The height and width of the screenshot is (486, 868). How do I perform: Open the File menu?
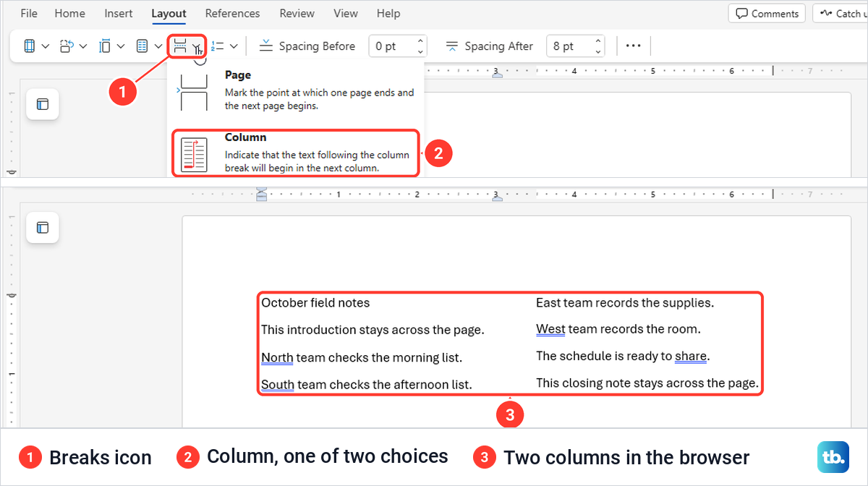29,13
